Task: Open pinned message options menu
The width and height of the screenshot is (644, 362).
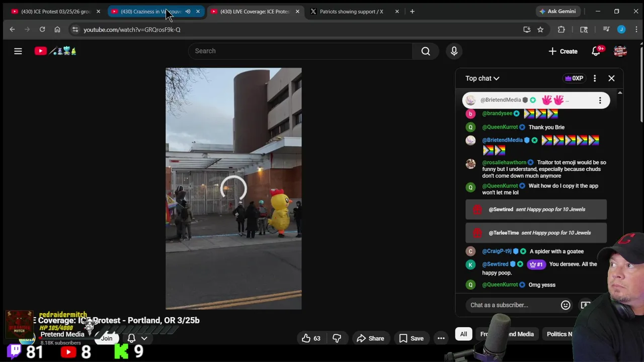Action: [600, 101]
